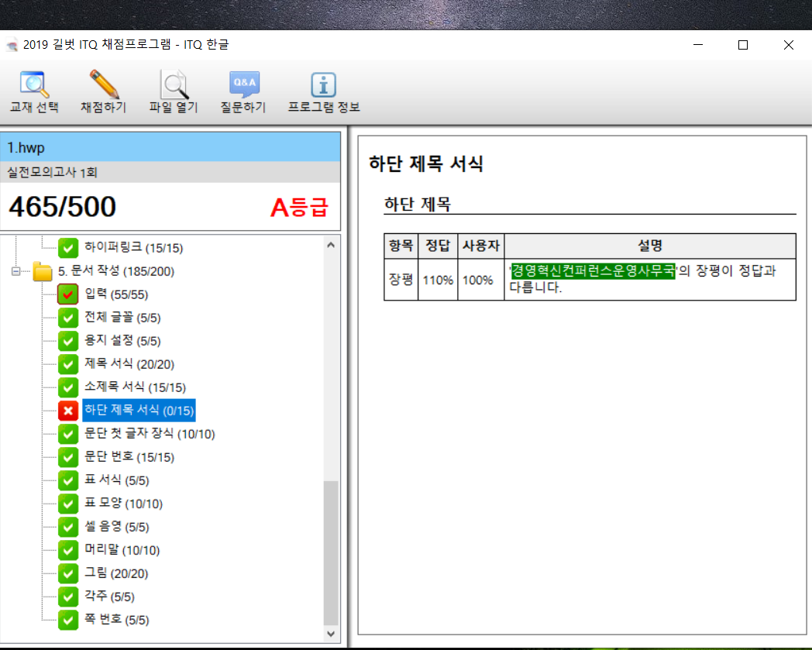This screenshot has width=812, height=650.
Task: Click the green check icon next to 그림
Action: click(x=68, y=573)
